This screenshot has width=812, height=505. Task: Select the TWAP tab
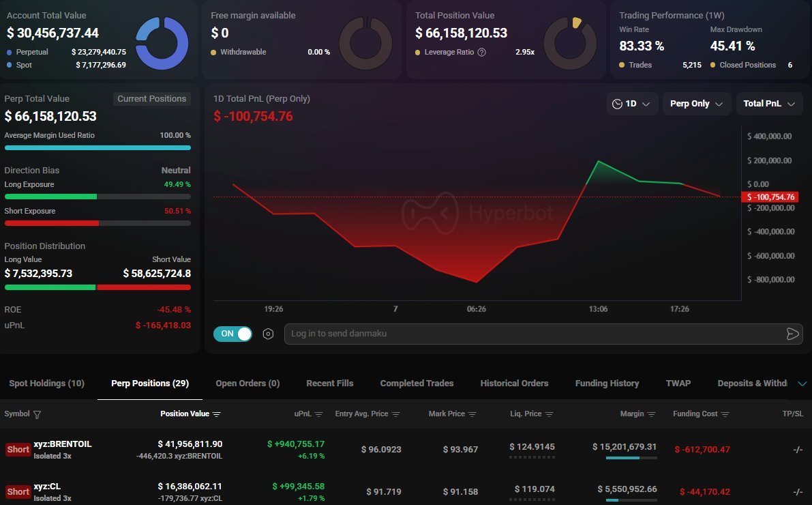click(x=678, y=383)
